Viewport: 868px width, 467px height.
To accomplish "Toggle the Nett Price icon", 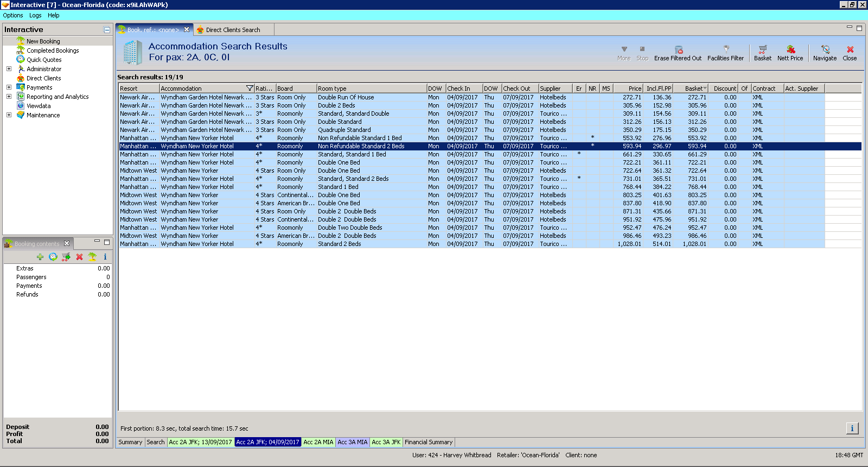I will 790,49.
